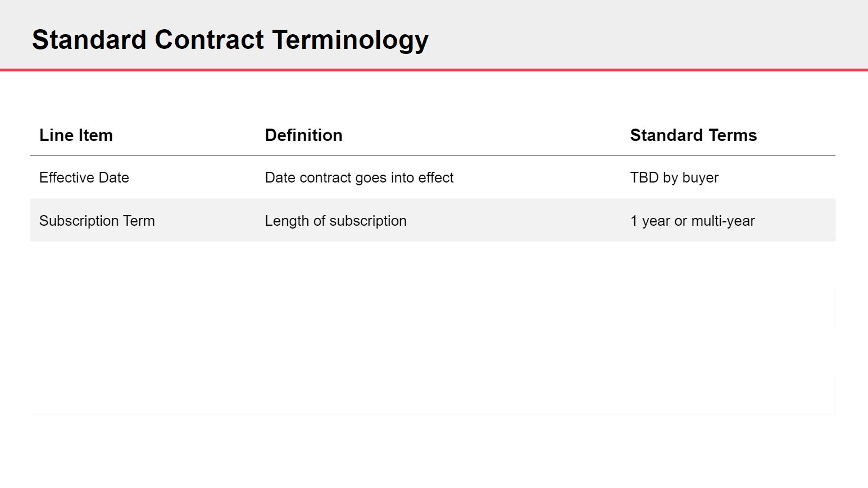Click the empty white area below the table
The width and height of the screenshot is (868, 488).
coord(433,337)
